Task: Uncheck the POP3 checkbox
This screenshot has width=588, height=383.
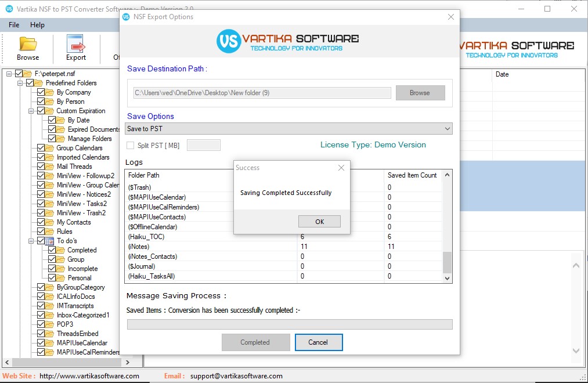Action: pos(41,324)
